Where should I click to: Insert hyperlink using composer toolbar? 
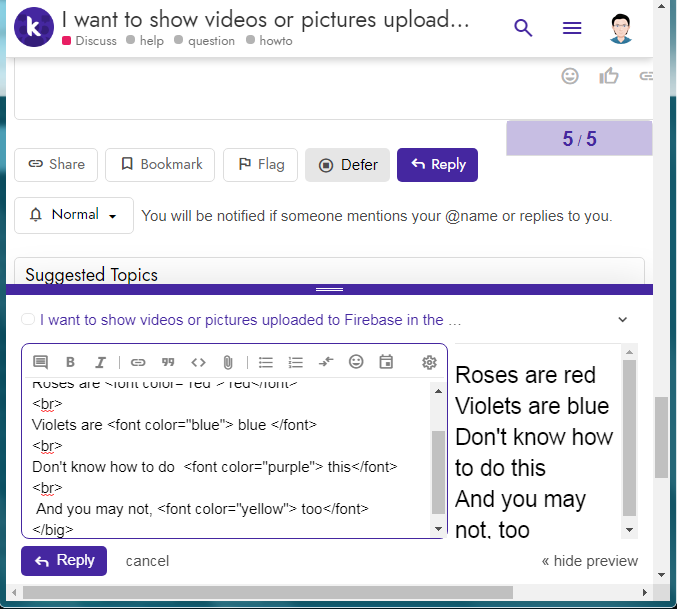click(138, 362)
